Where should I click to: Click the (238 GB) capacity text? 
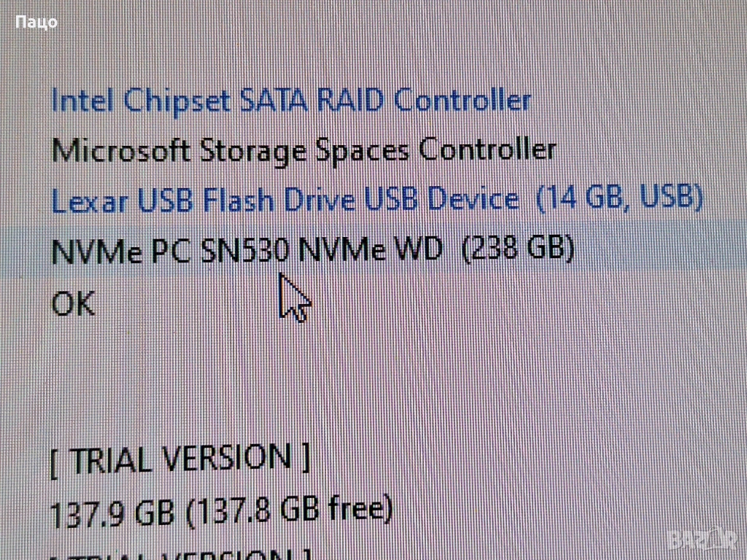point(519,248)
